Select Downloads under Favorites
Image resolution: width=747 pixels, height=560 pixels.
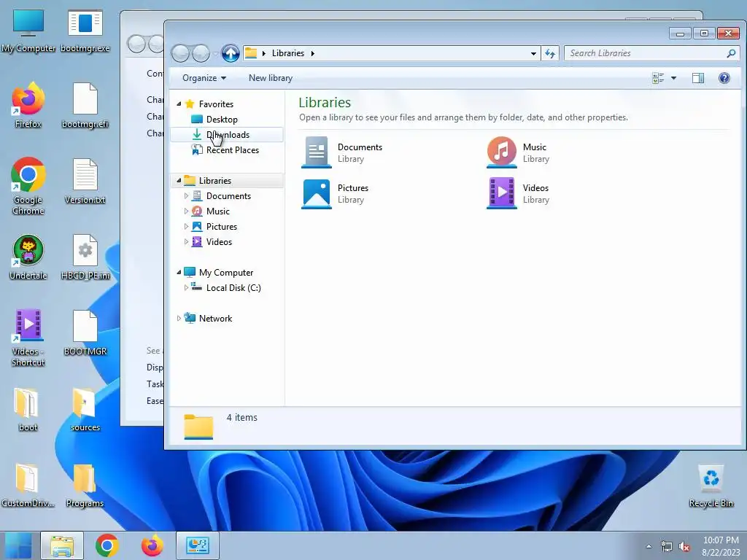(x=228, y=135)
